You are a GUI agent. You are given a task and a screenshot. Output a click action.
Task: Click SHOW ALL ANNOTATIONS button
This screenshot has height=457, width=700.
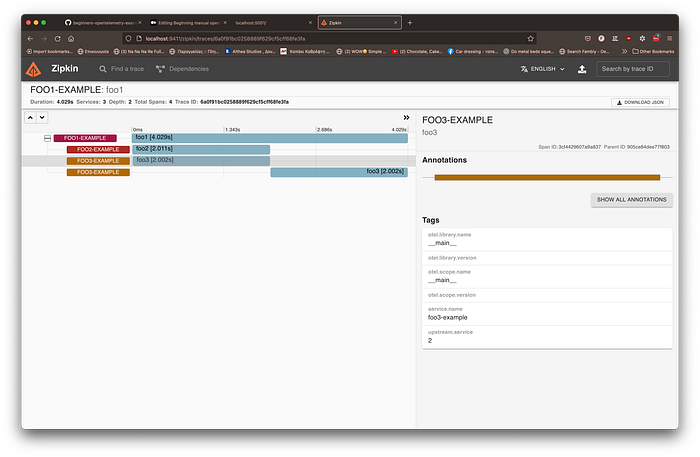pos(631,199)
